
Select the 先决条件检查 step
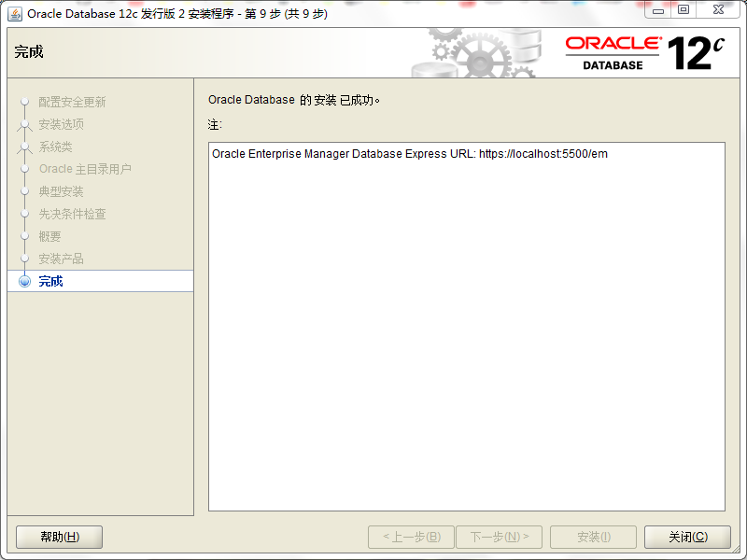tap(72, 214)
